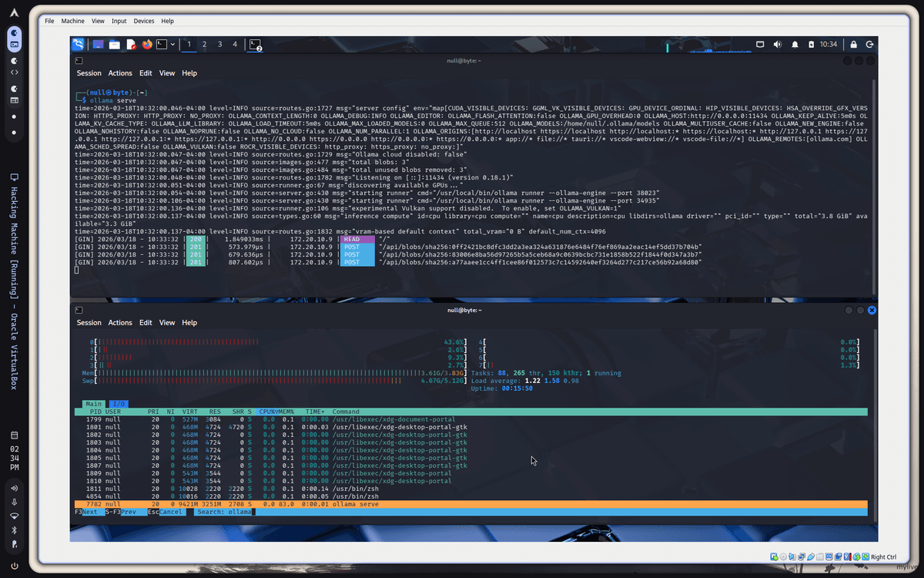Expand the terminal launcher dropdown arrow
Screen dimensions: 924x578
[172, 45]
